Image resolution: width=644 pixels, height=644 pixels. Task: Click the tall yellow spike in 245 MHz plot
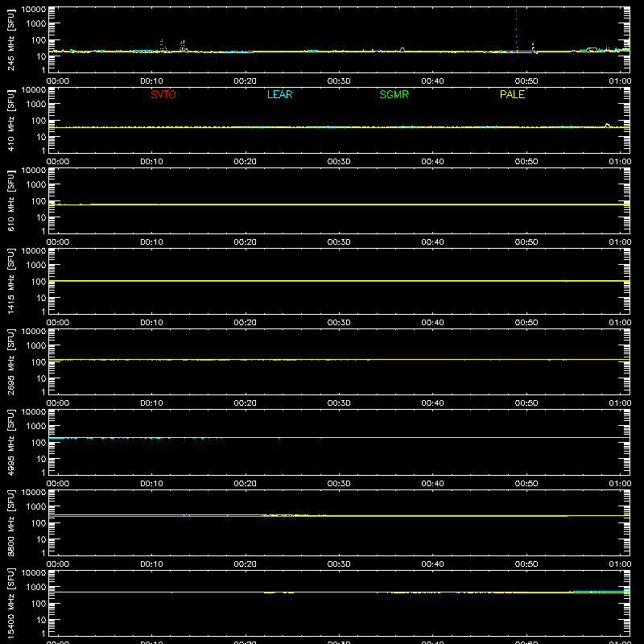coord(516,31)
